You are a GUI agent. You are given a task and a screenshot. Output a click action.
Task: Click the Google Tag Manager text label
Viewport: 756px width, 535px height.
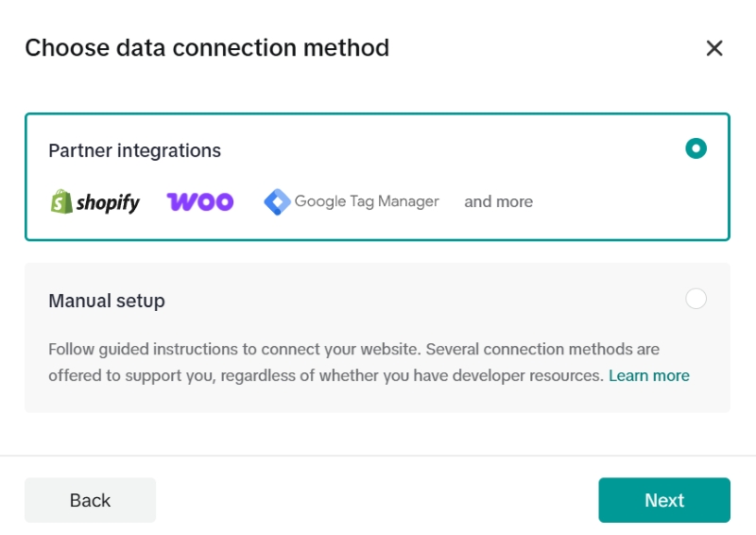(367, 201)
